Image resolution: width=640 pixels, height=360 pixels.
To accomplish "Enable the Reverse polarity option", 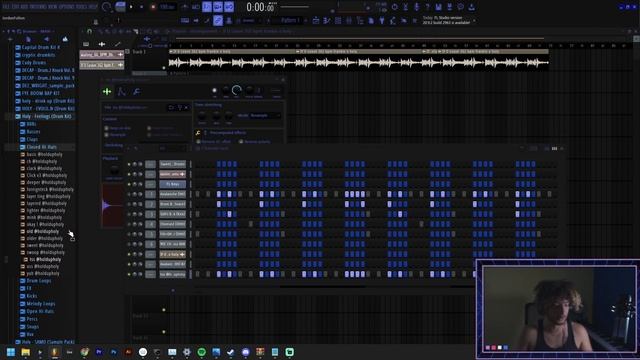I will [x=241, y=142].
